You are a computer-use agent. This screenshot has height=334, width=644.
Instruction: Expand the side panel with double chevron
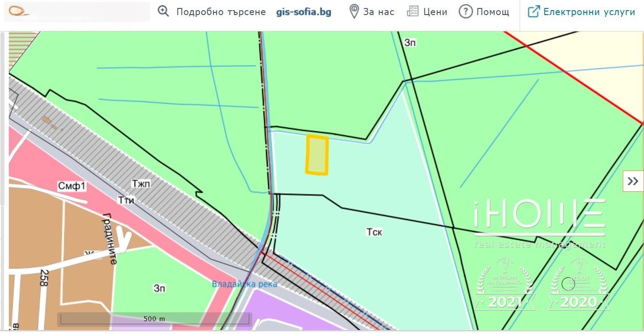(633, 181)
